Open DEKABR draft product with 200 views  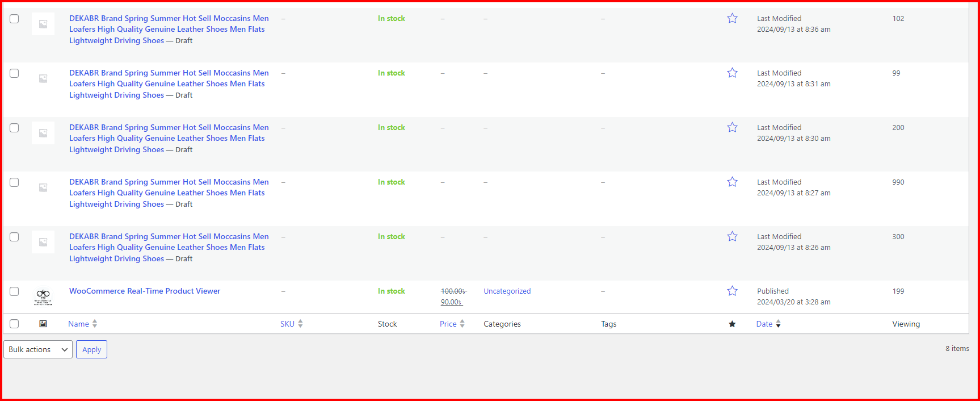tap(169, 139)
